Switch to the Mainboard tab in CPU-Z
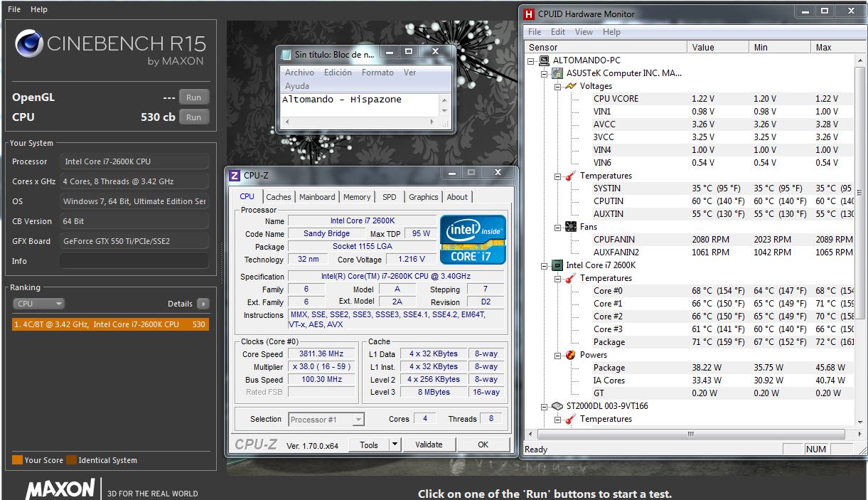This screenshot has width=868, height=500. pos(317,197)
